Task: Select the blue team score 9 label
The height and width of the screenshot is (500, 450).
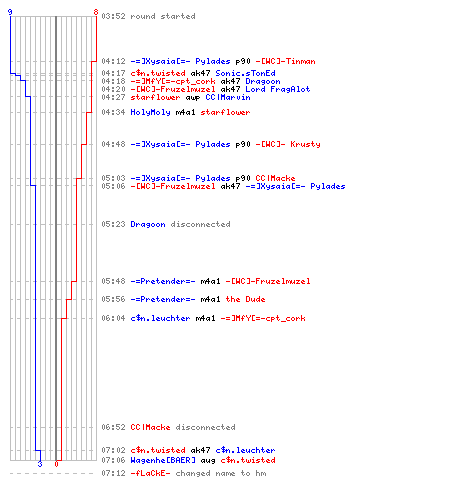Action: pyautogui.click(x=10, y=12)
